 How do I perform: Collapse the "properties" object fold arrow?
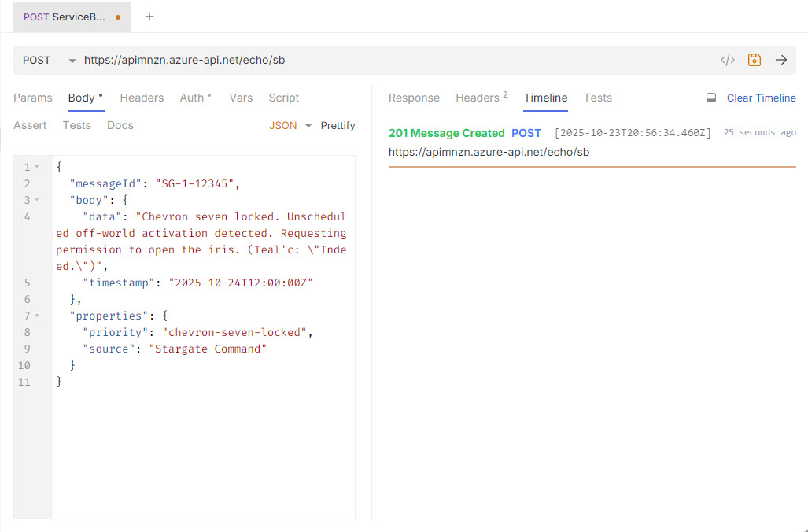click(x=37, y=316)
